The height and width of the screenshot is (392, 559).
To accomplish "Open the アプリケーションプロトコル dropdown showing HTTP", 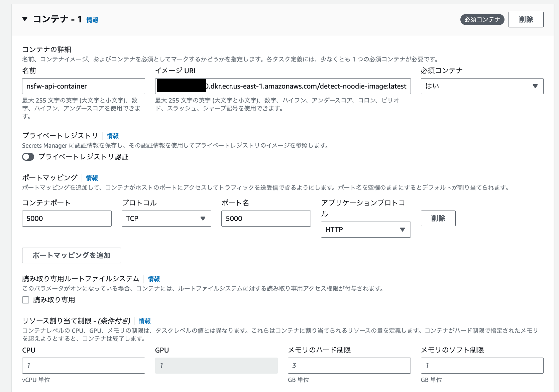I will [x=365, y=230].
